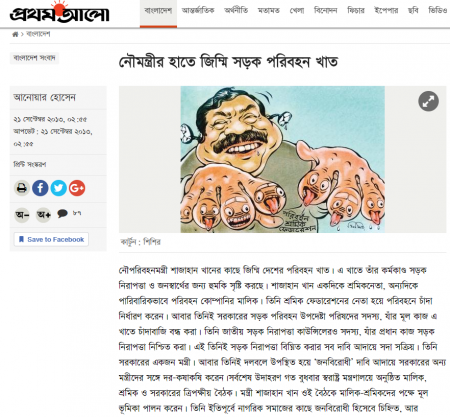Share using the Google Plus icon
Image resolution: width=450 pixels, height=417 pixels.
pyautogui.click(x=77, y=188)
